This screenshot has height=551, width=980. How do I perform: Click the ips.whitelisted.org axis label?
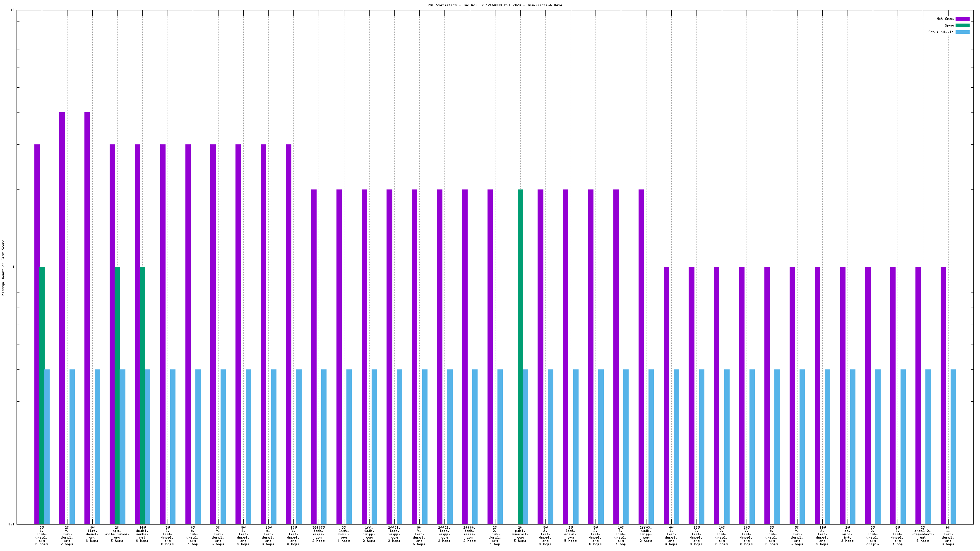pyautogui.click(x=117, y=534)
